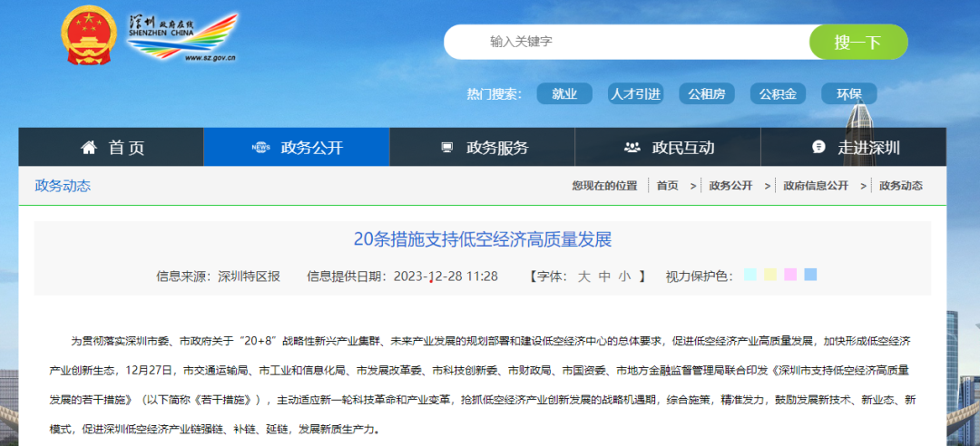Switch to the 政务公开 tab
The height and width of the screenshot is (446, 980).
(x=297, y=148)
